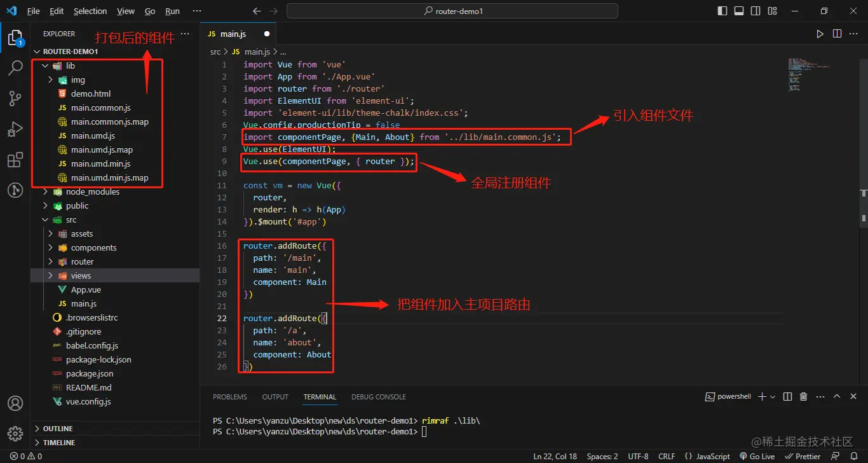Toggle the primary side bar layout icon

point(722,11)
